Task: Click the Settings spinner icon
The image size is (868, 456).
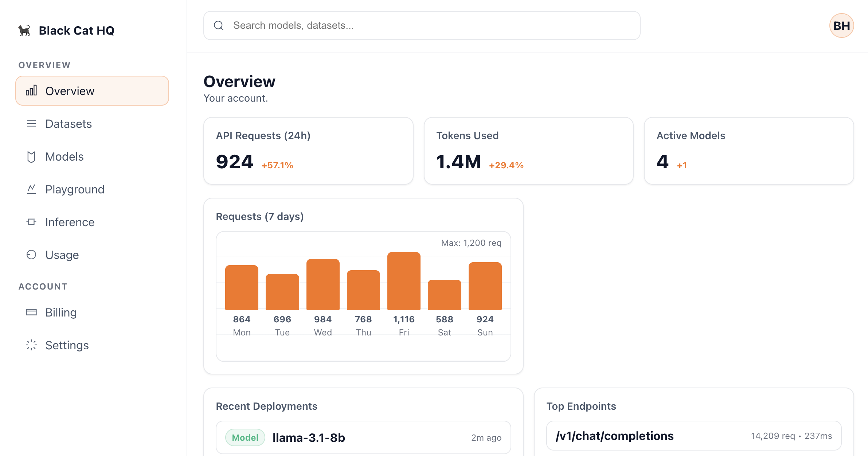Action: click(31, 345)
